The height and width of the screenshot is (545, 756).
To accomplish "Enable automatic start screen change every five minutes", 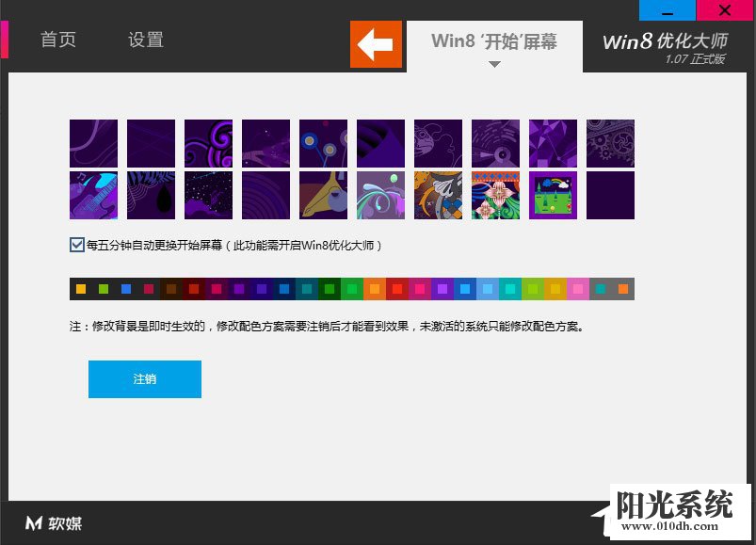I will tap(75, 243).
